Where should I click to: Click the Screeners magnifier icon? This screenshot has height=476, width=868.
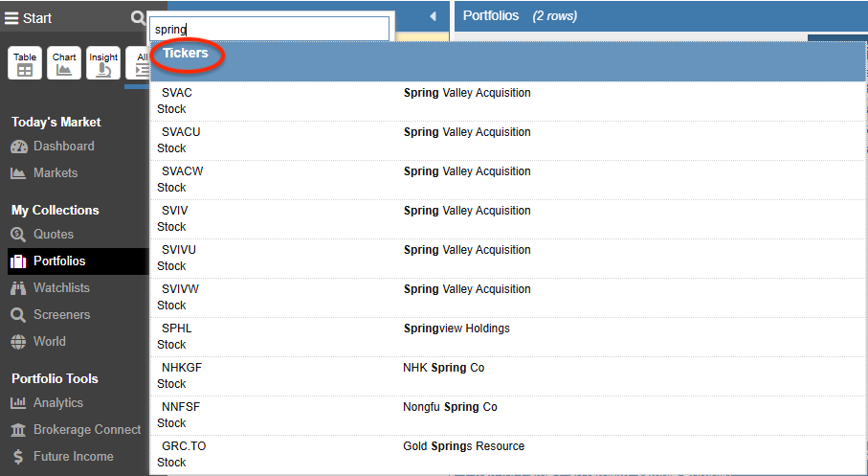click(18, 315)
